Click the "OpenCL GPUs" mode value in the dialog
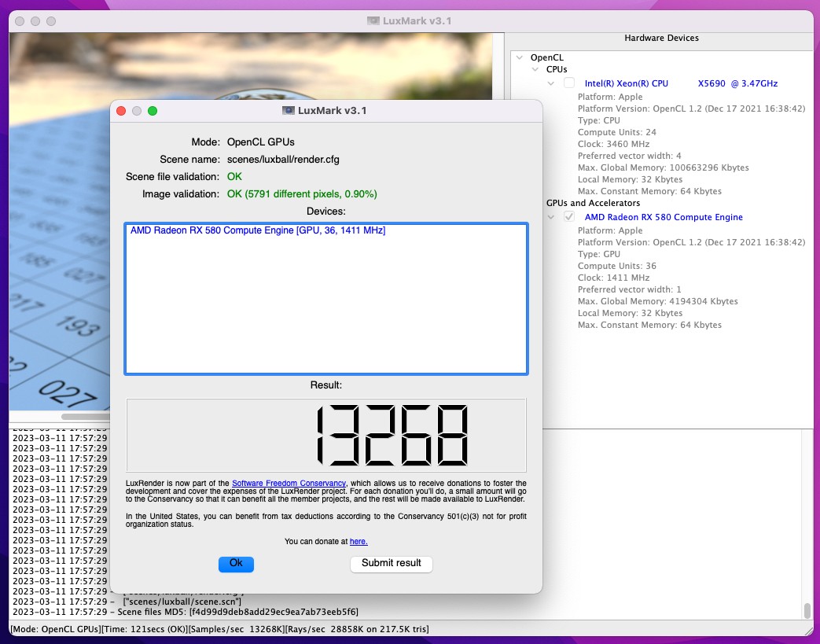The image size is (820, 644). tap(261, 142)
